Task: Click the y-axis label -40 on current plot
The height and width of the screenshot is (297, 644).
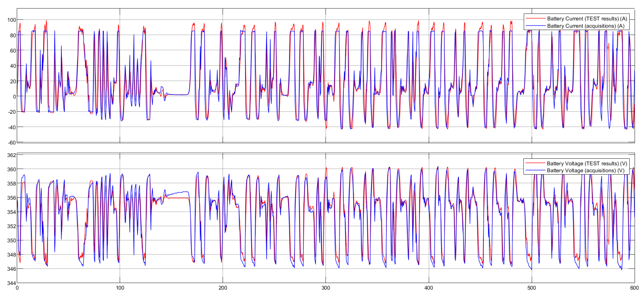Action: tap(12, 127)
